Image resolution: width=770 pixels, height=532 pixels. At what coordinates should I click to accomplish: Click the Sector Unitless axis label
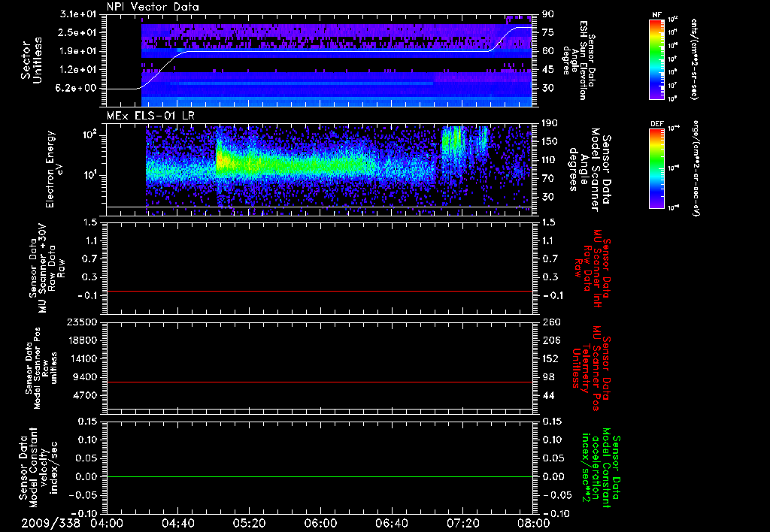point(32,60)
